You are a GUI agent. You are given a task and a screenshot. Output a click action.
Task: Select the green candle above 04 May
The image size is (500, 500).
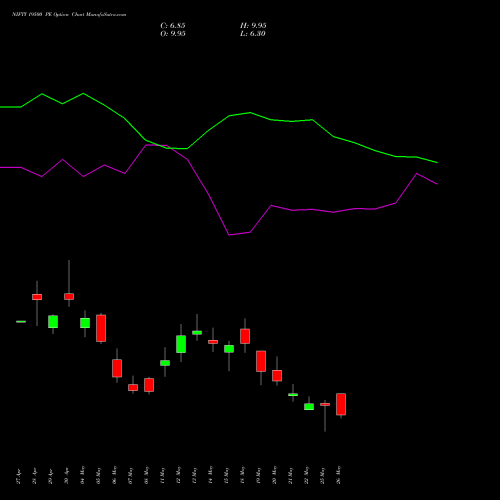(85, 323)
